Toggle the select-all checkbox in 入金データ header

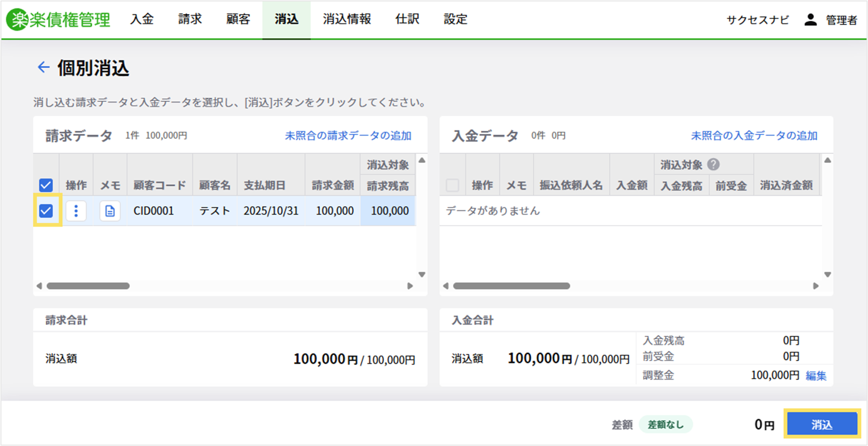coord(452,185)
